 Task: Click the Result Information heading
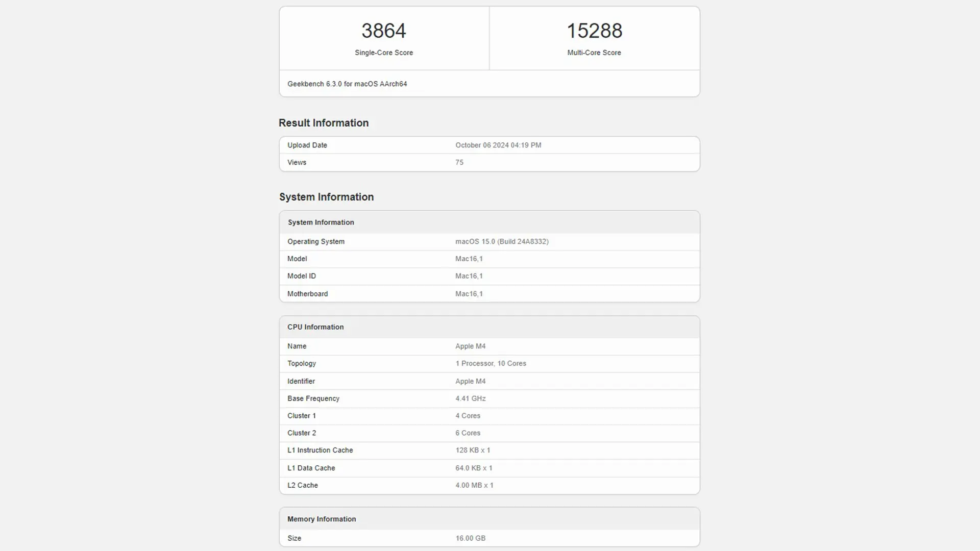(x=324, y=123)
